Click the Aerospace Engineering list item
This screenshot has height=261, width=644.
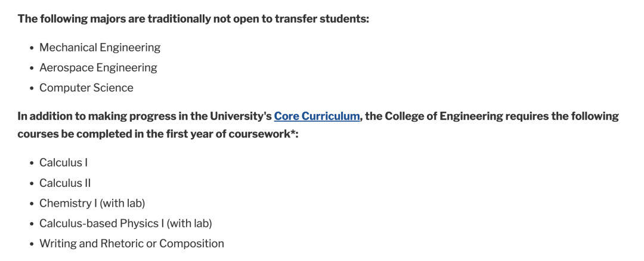pyautogui.click(x=98, y=67)
